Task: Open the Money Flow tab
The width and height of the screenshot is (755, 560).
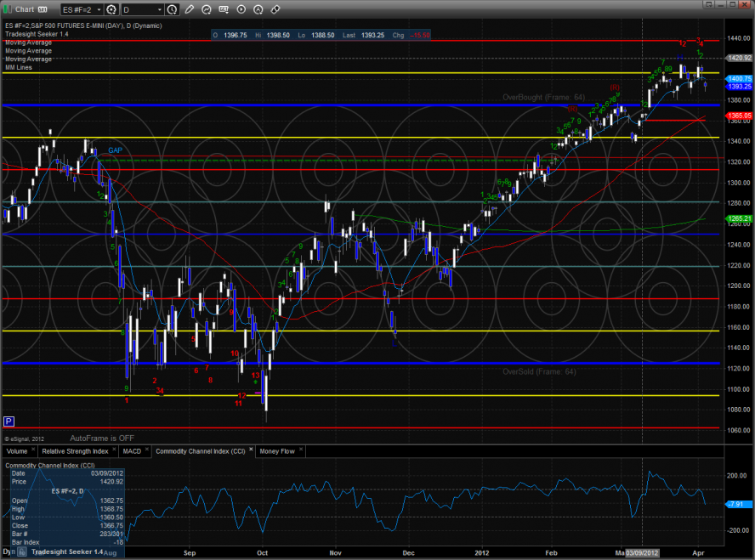Action: coord(277,451)
